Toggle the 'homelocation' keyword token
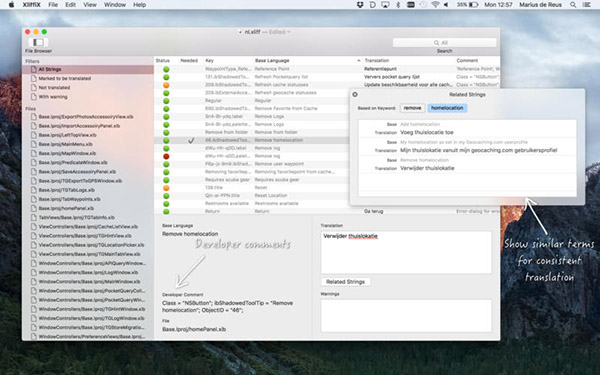600x375 pixels. pyautogui.click(x=447, y=108)
